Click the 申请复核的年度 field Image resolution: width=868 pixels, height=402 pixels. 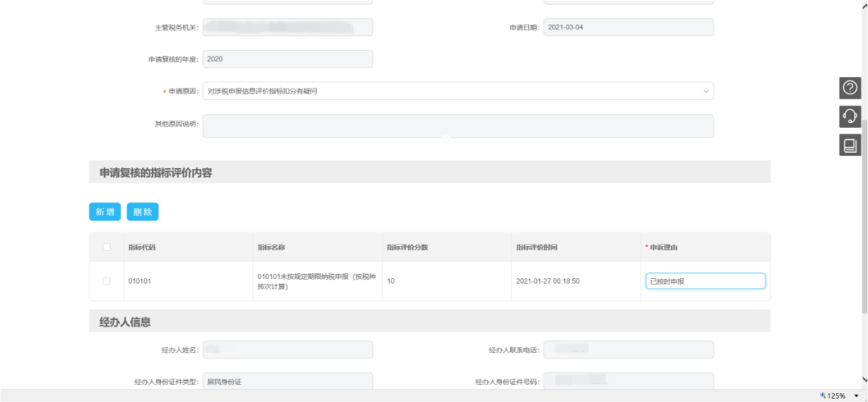pos(287,59)
